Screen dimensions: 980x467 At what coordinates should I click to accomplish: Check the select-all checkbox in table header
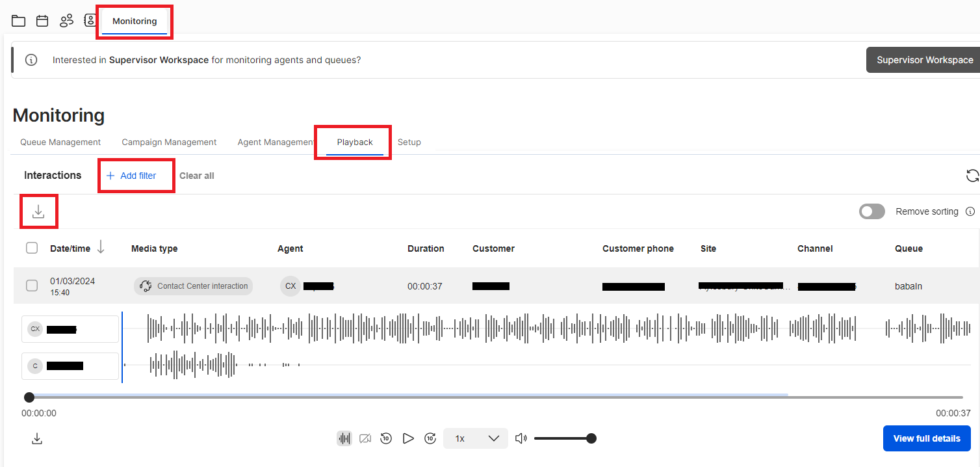pos(32,248)
